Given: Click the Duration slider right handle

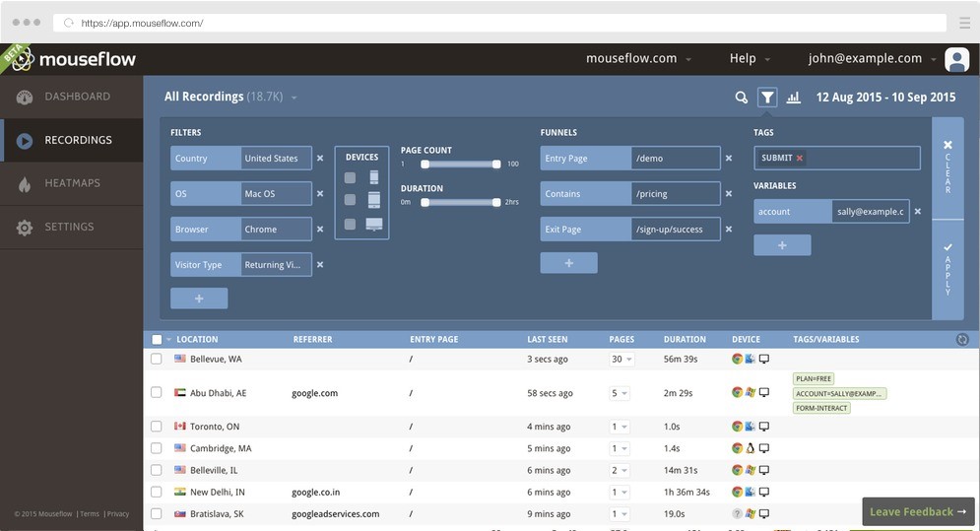Looking at the screenshot, I should [x=496, y=202].
